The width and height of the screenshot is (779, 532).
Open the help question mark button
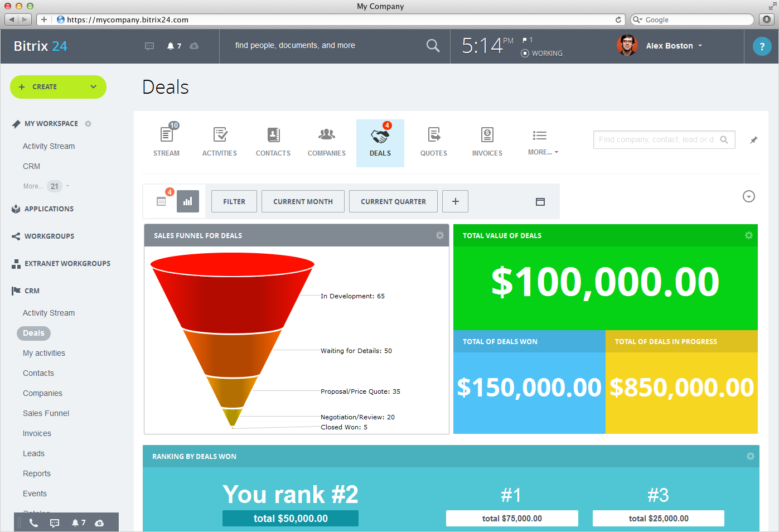(762, 46)
